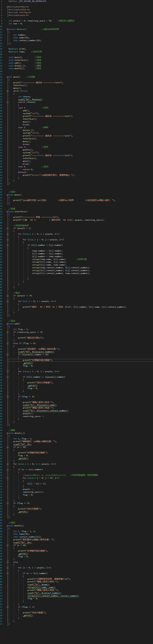This screenshot has height=644, width=153.
Task: Collapse the struct MyStruct definition
Action: point(8,29)
